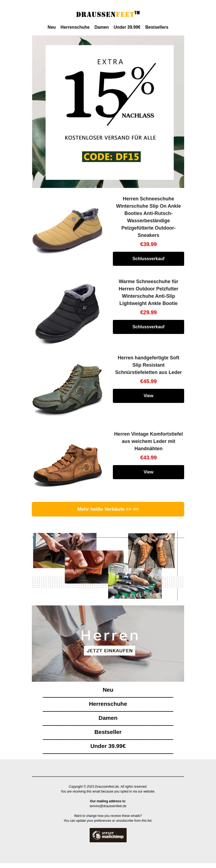The image size is (216, 868).
Task: Click the brown vintage boot image
Action: pos(67,465)
